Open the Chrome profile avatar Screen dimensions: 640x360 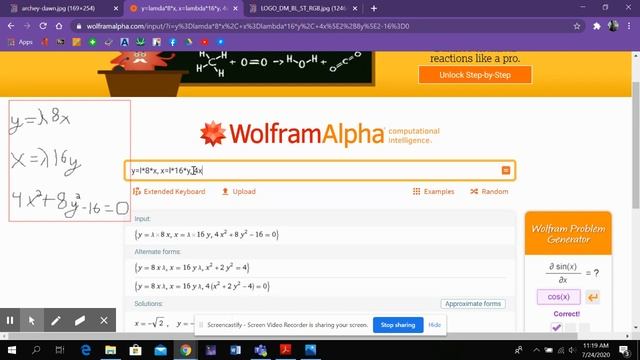pos(613,26)
